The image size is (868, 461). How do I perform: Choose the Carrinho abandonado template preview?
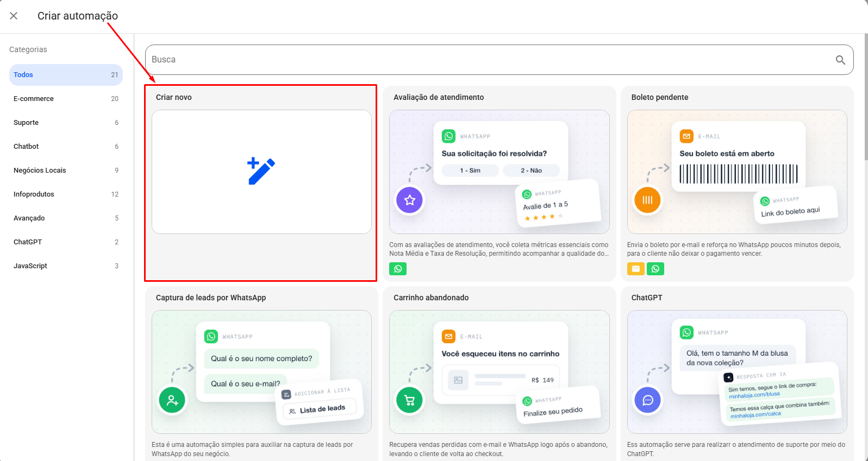coord(499,372)
